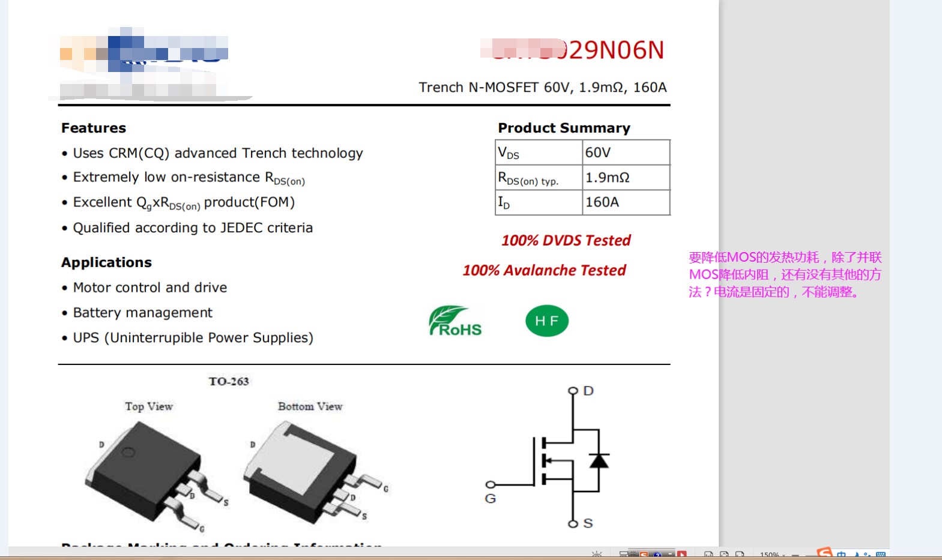Click the 'Bottom View' caption
This screenshot has height=560, width=942.
pyautogui.click(x=310, y=406)
